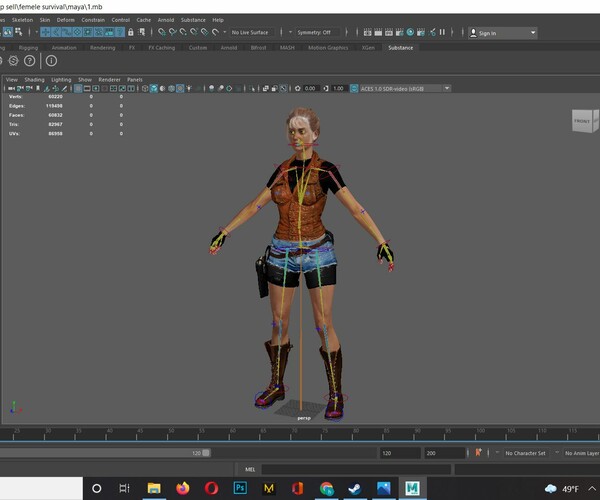Open render settings clapperboard icon
600x500 pixels.
(399, 33)
